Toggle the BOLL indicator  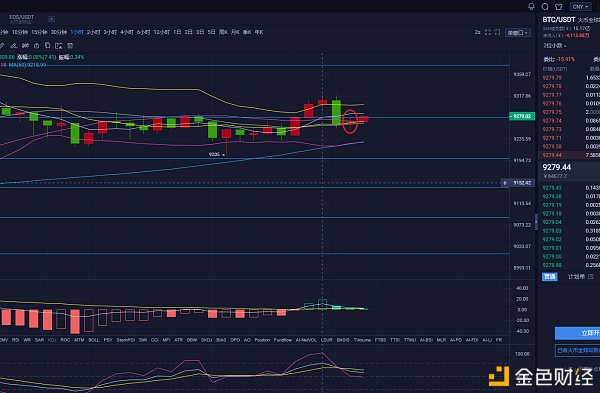[94, 340]
